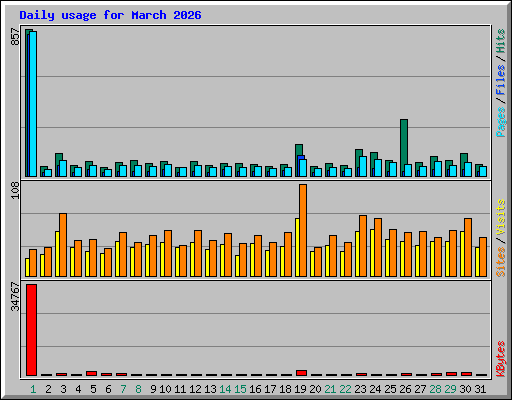The height and width of the screenshot is (400, 512).
Task: Click the green 'Hits' legend label
Action: click(501, 41)
